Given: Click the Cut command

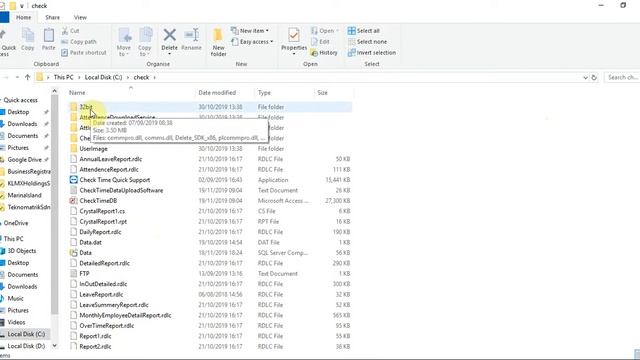Looking at the screenshot, I should 70,31.
